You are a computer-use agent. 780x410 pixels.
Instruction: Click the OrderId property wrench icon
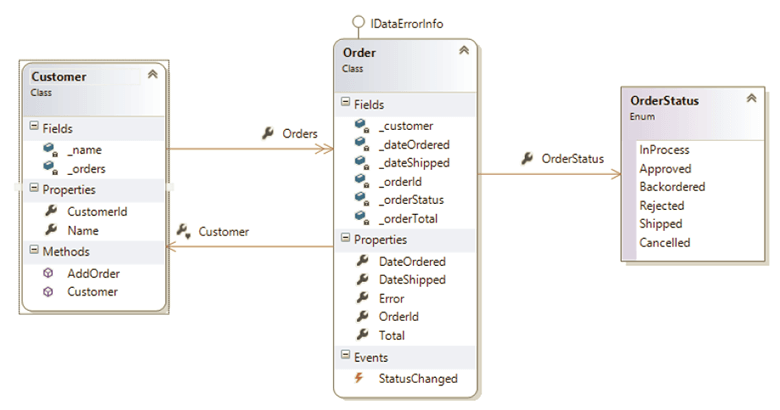point(363,316)
